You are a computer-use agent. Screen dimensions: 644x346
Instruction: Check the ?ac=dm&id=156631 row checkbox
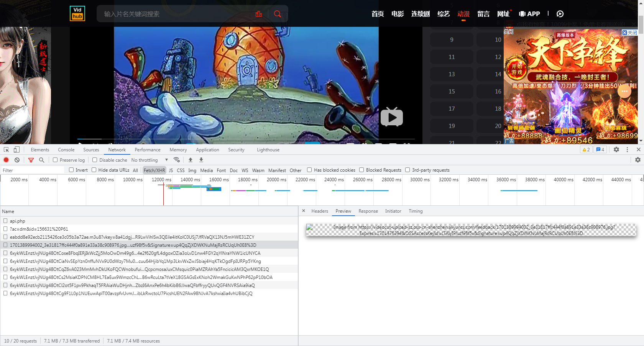point(5,229)
